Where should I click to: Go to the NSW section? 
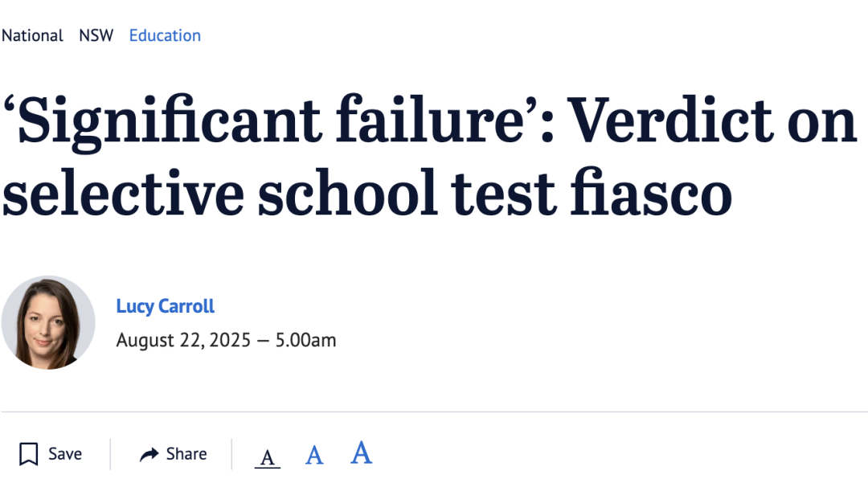point(96,35)
